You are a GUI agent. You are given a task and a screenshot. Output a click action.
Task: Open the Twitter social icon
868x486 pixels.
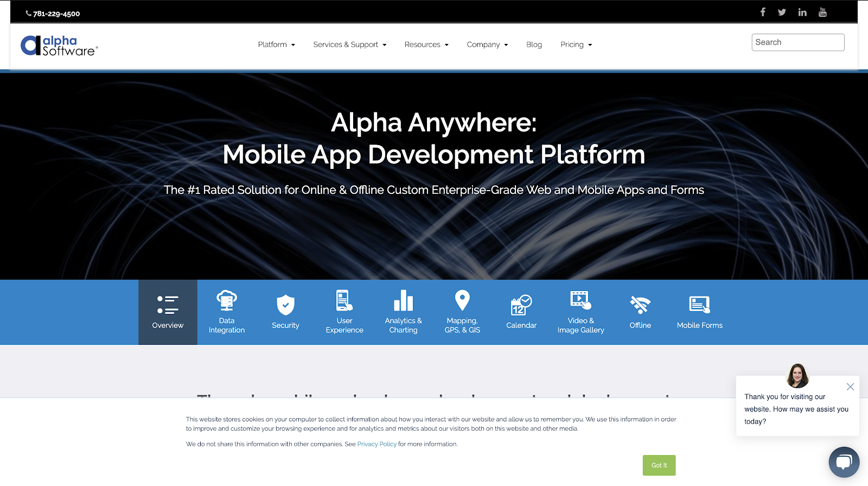(782, 12)
